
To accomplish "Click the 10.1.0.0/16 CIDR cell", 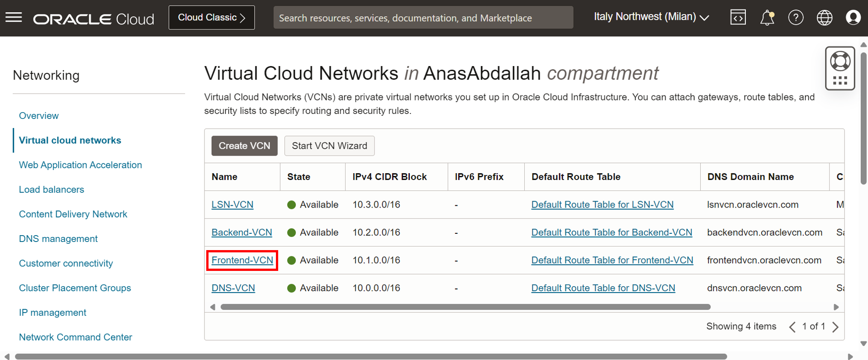I will coord(376,260).
